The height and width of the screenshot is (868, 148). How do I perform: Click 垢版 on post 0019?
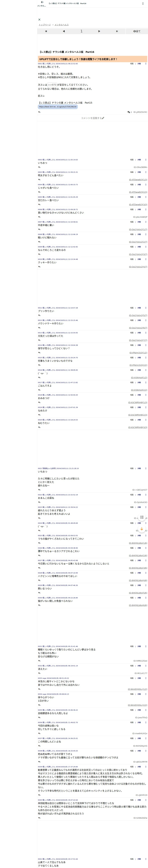[132, 407]
